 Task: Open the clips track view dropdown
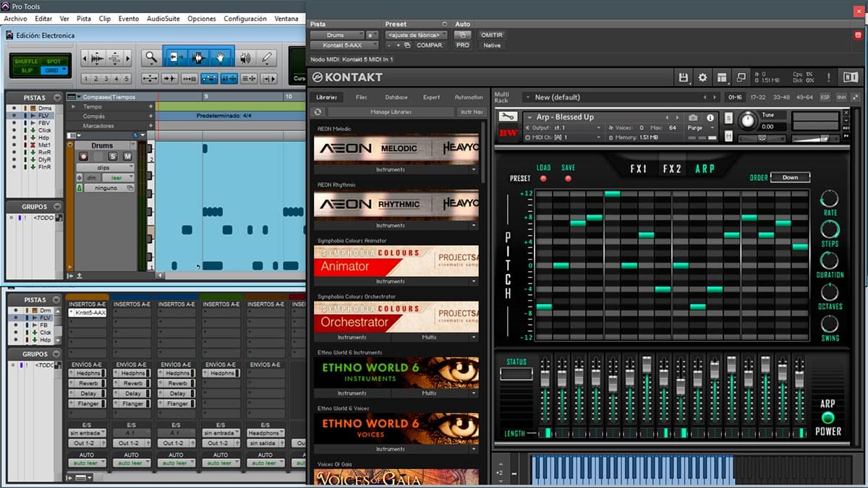pyautogui.click(x=105, y=167)
